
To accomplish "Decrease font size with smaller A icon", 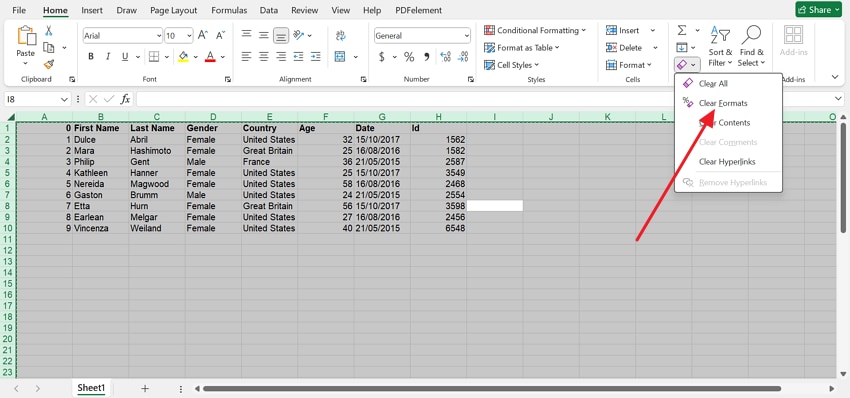I will pos(220,36).
